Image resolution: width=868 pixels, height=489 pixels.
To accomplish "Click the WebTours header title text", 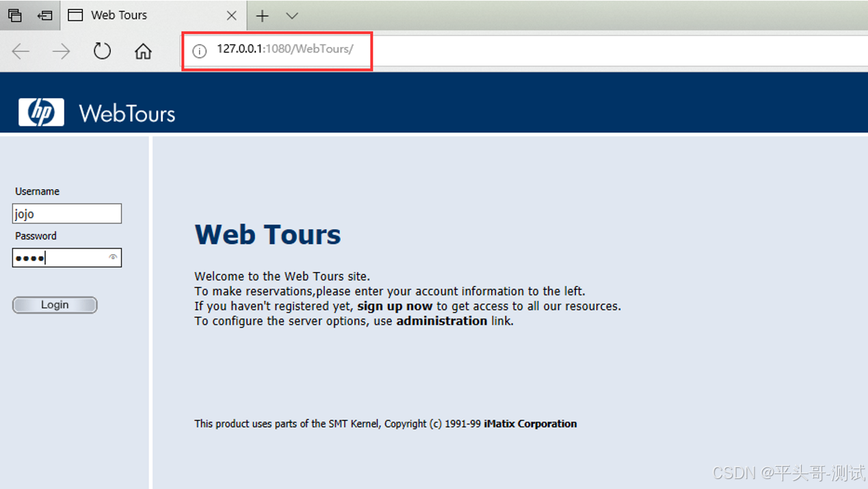I will coord(127,113).
